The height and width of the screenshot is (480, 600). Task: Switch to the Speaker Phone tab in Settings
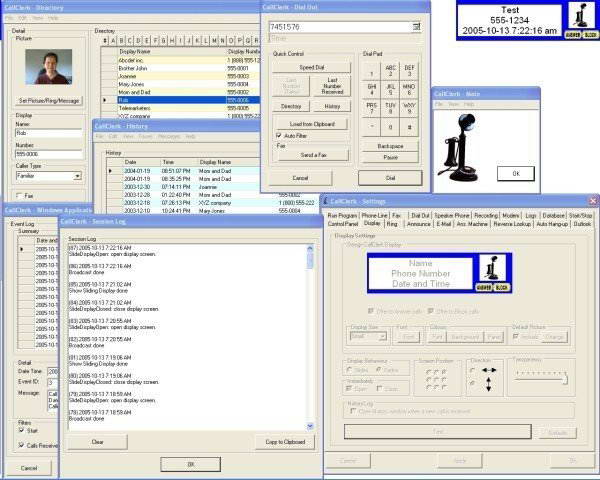[x=452, y=216]
